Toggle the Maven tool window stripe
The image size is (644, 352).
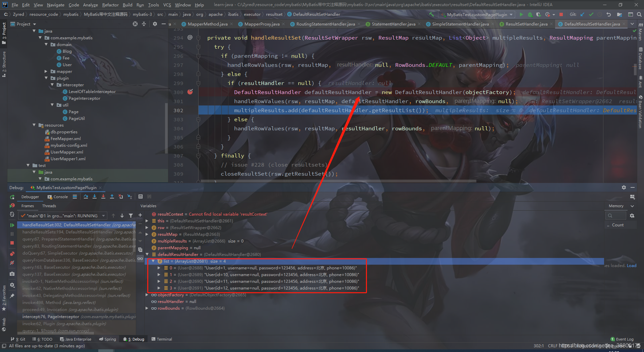[x=640, y=32]
